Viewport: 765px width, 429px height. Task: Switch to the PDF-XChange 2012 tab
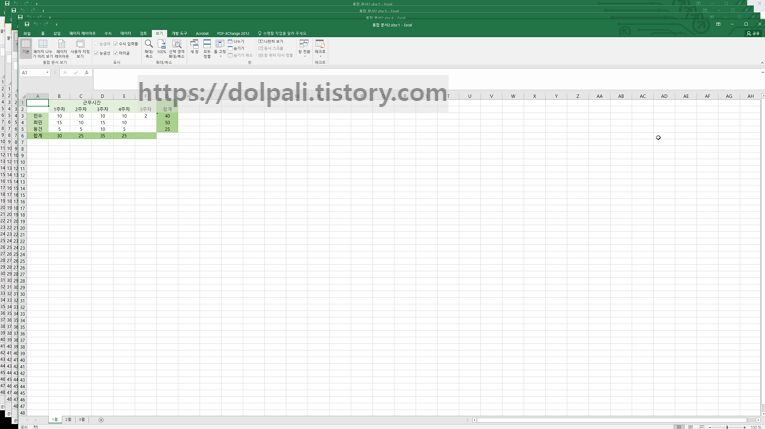pos(233,33)
